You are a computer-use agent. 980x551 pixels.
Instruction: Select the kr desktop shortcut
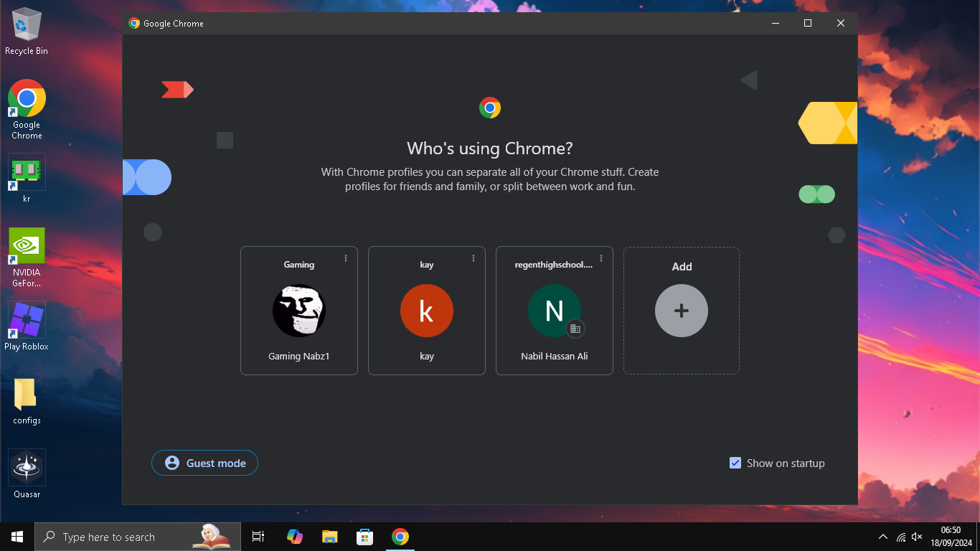click(x=27, y=178)
